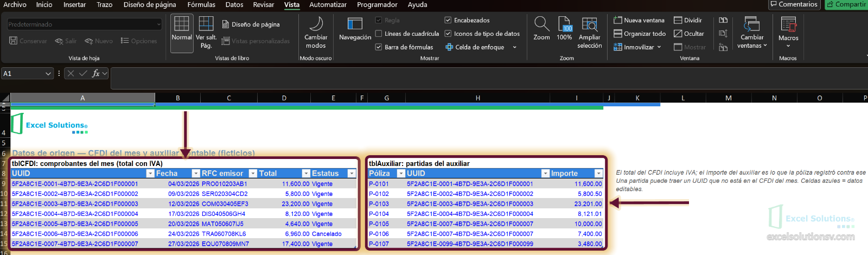
Task: Select auxiliar UUID ending F000099
Action: coord(478,244)
